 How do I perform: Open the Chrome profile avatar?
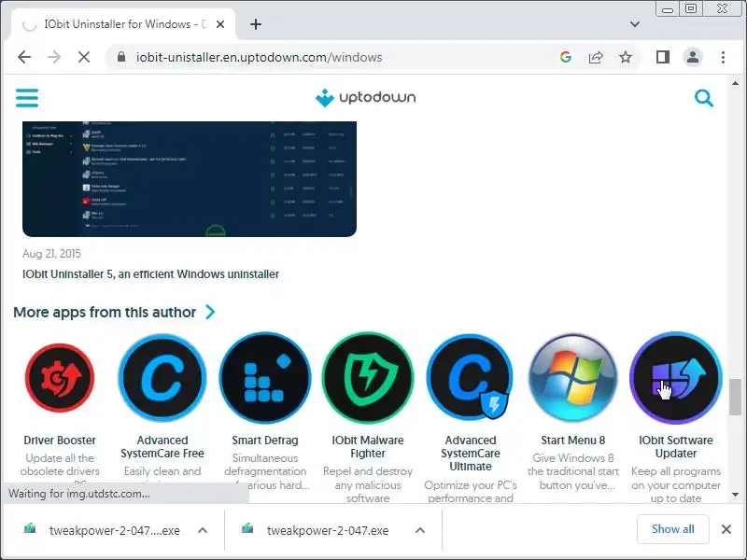693,57
